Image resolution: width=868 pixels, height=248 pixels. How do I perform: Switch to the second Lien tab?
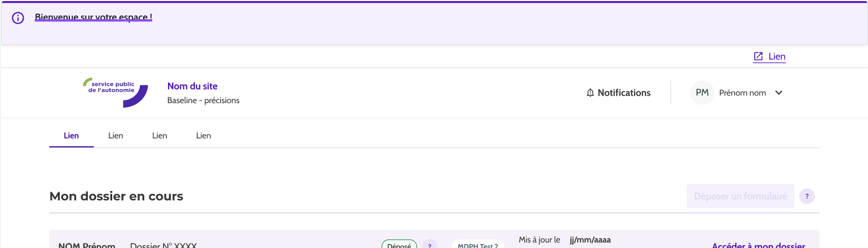[x=116, y=136]
